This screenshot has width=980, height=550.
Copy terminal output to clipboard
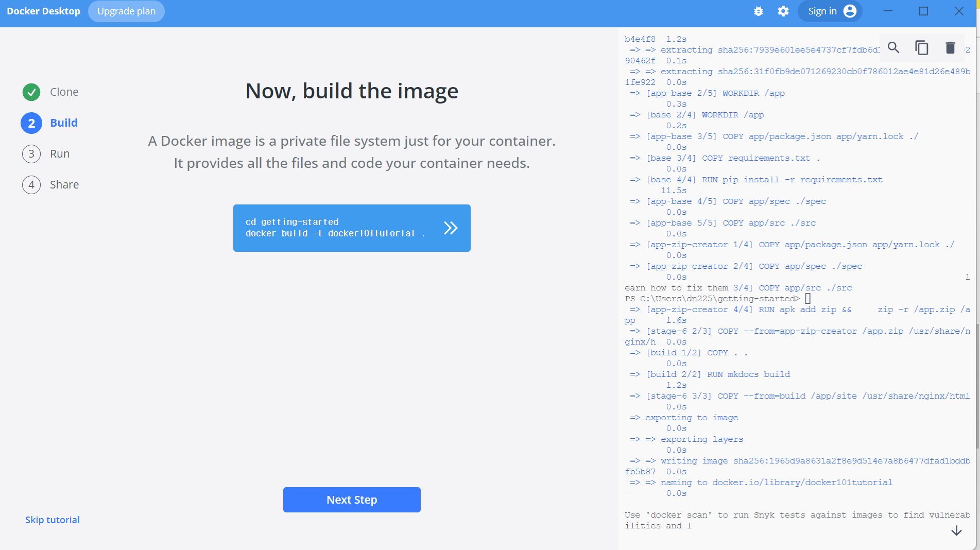click(x=922, y=48)
